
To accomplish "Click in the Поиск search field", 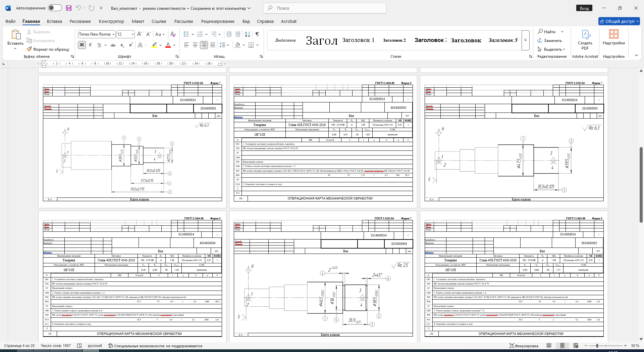I will [325, 8].
